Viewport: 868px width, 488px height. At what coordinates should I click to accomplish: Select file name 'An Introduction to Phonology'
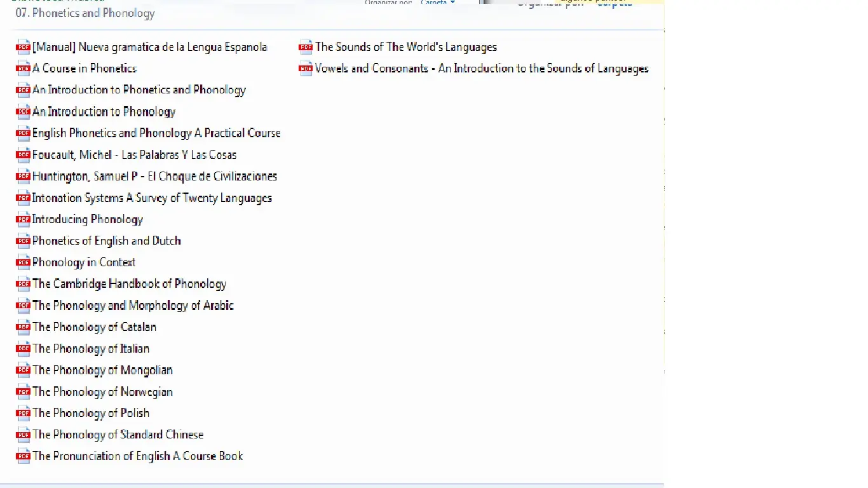[x=104, y=112]
